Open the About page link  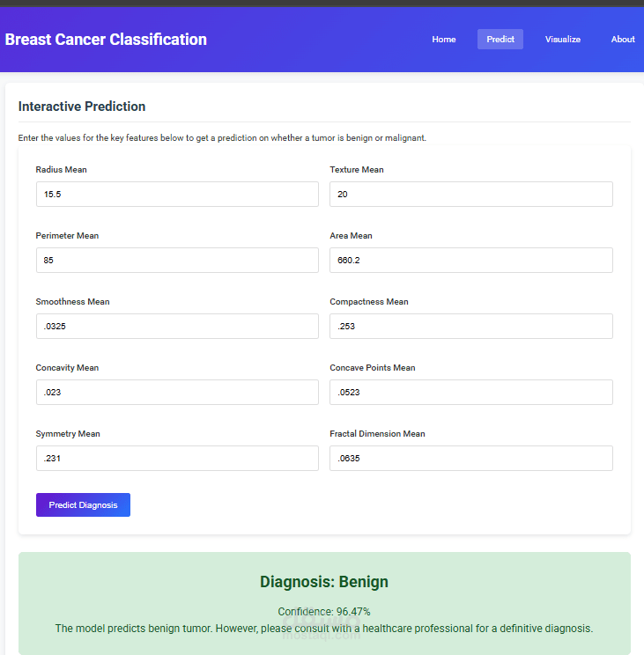pyautogui.click(x=623, y=40)
